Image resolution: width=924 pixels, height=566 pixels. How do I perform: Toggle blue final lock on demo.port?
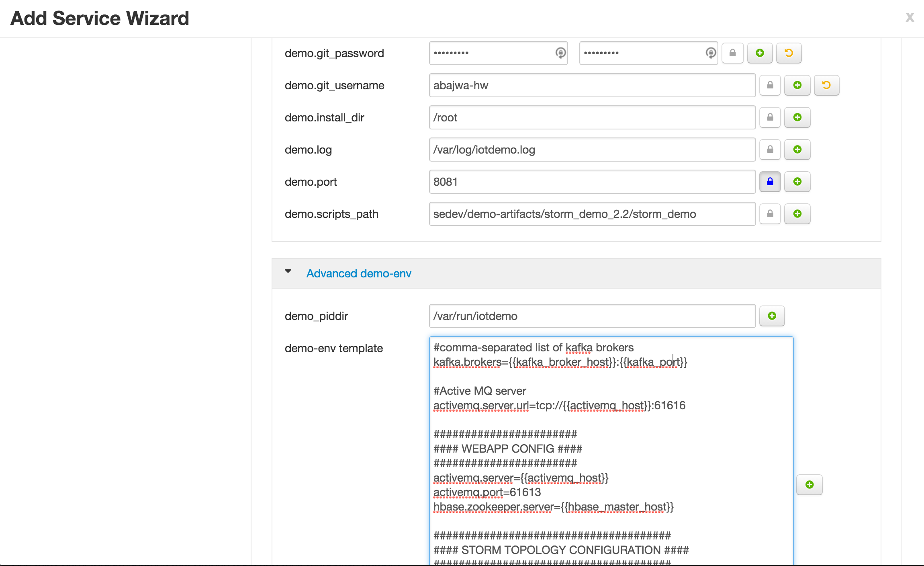tap(770, 182)
